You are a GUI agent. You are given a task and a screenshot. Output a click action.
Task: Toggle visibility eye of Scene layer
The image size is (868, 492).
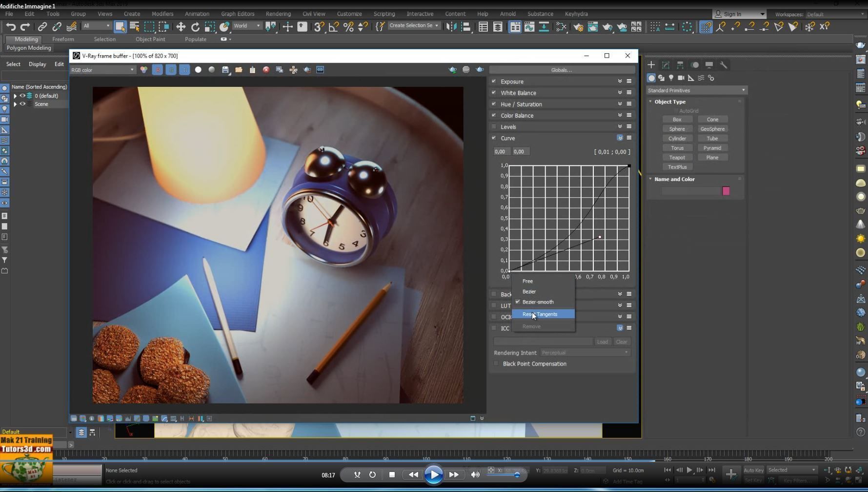click(22, 104)
